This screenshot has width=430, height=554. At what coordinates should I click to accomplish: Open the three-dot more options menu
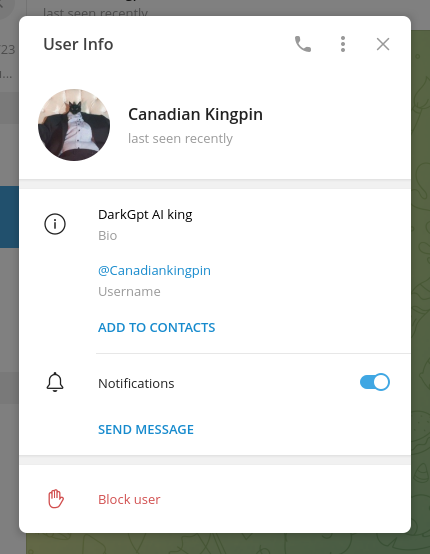(343, 44)
